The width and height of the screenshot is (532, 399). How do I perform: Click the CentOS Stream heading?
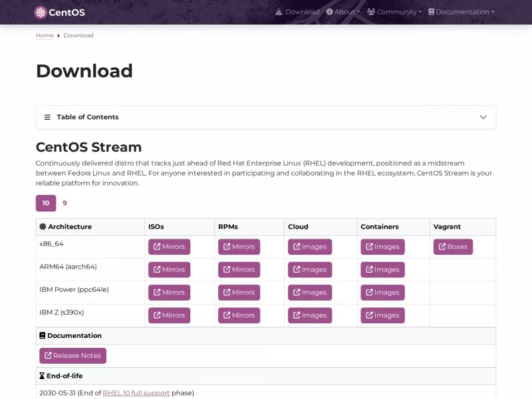pyautogui.click(x=89, y=147)
